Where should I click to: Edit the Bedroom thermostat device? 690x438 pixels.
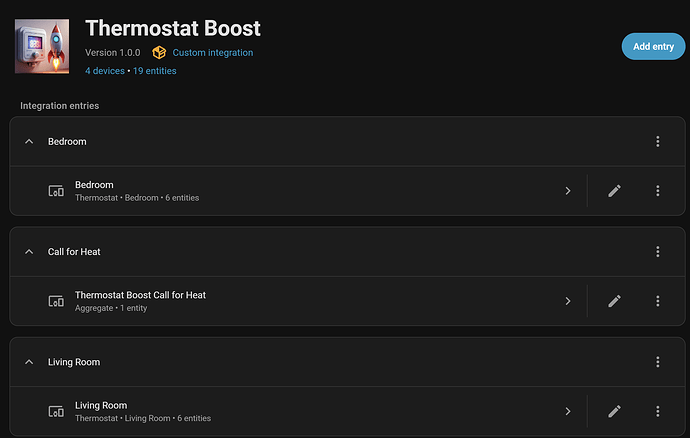click(x=615, y=190)
